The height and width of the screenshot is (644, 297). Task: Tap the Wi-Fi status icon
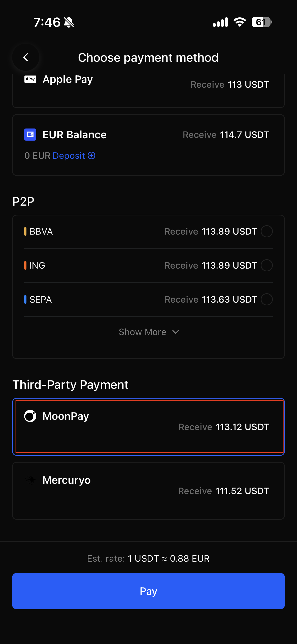tap(240, 22)
